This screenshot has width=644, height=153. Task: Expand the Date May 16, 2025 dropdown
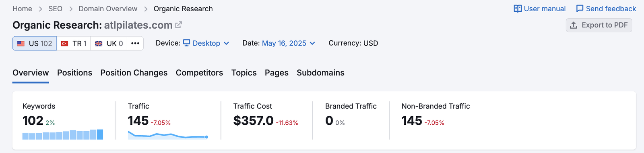288,43
